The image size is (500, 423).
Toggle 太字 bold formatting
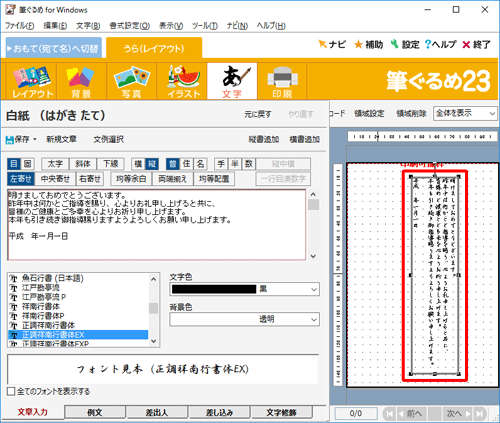(55, 164)
